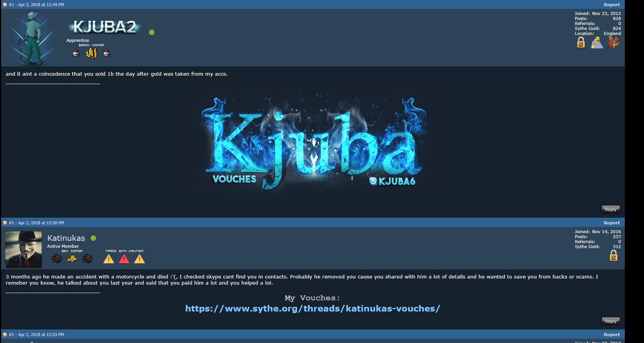Screen dimensions: 644x343
Task: Open the KJUBA2 username profile
Action: [x=105, y=27]
